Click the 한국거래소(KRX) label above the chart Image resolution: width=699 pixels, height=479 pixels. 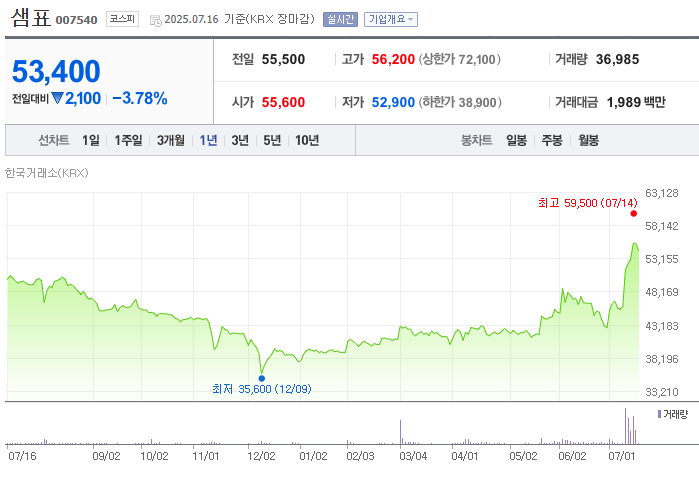click(x=46, y=173)
